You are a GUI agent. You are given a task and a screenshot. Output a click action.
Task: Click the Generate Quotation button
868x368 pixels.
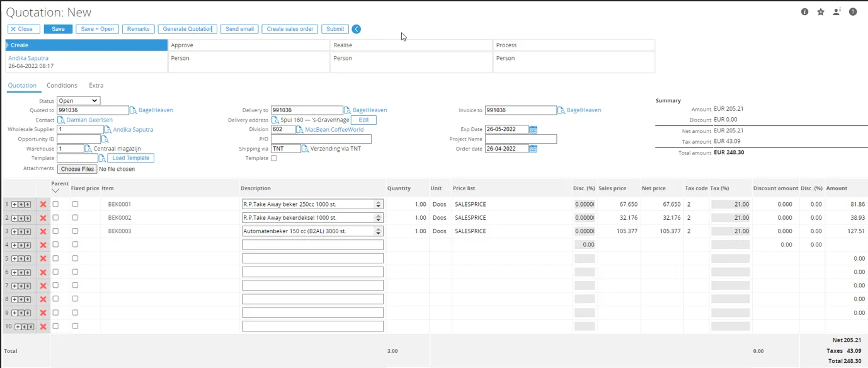click(x=187, y=29)
